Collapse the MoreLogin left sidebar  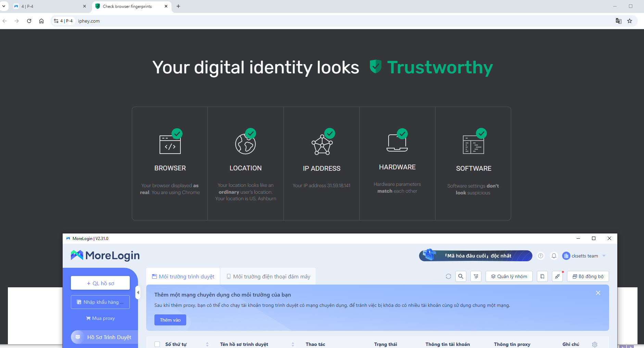click(138, 292)
